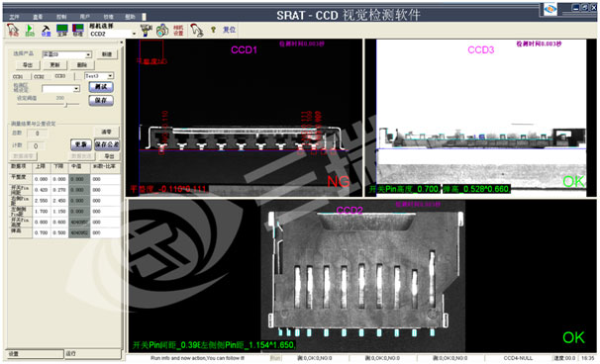Capture an image with the photo camera icon
The image size is (600, 364).
click(x=162, y=30)
